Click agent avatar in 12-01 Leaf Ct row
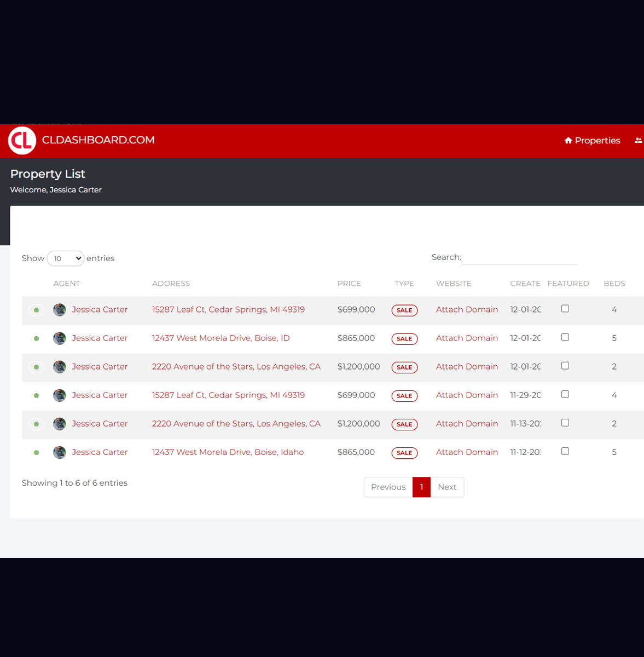 [60, 310]
